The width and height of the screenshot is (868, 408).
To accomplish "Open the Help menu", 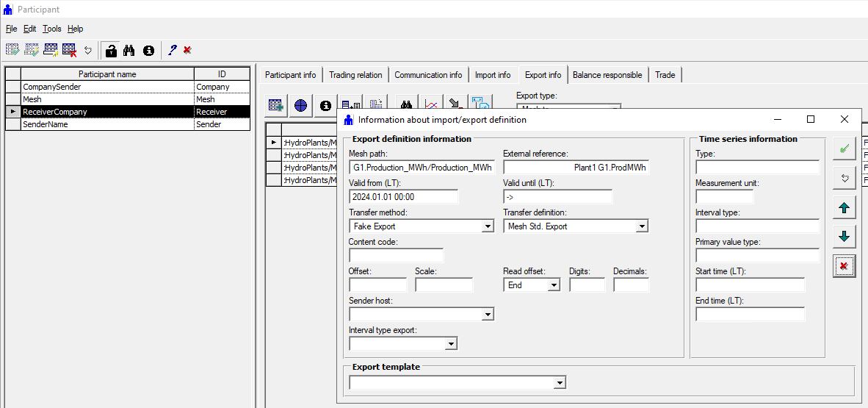I will (x=76, y=28).
